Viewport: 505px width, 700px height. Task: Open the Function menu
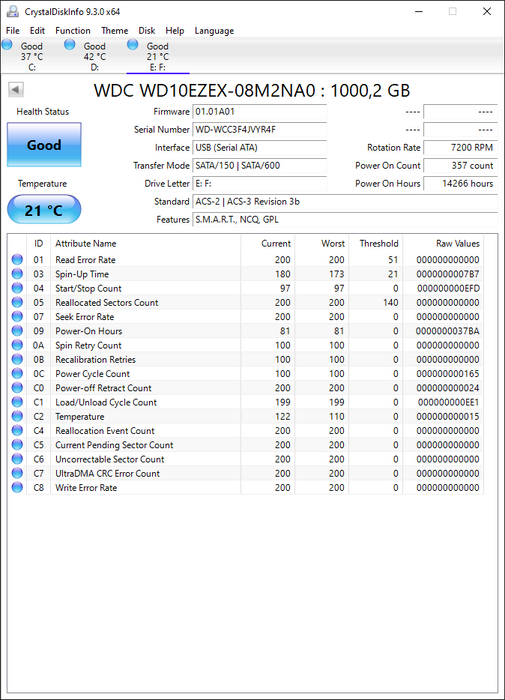[73, 30]
